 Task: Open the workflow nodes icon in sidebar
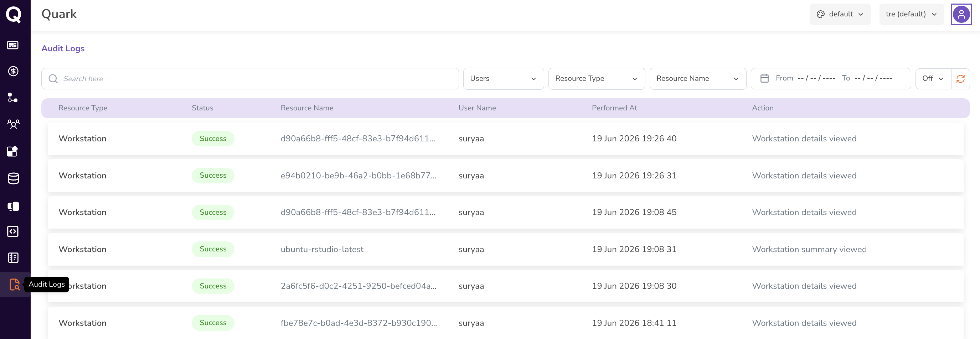click(13, 98)
